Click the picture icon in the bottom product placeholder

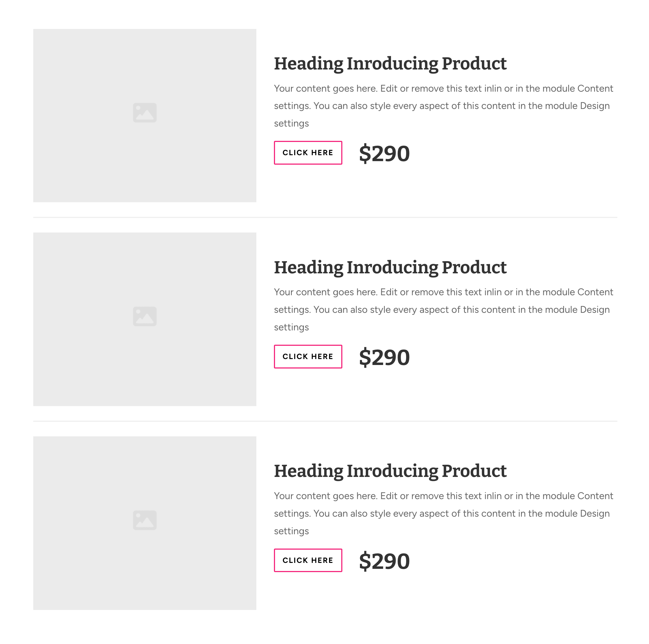point(144,520)
